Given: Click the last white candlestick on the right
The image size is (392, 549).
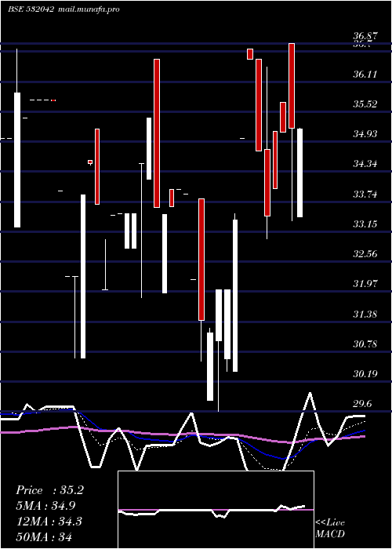Looking at the screenshot, I should coord(300,173).
